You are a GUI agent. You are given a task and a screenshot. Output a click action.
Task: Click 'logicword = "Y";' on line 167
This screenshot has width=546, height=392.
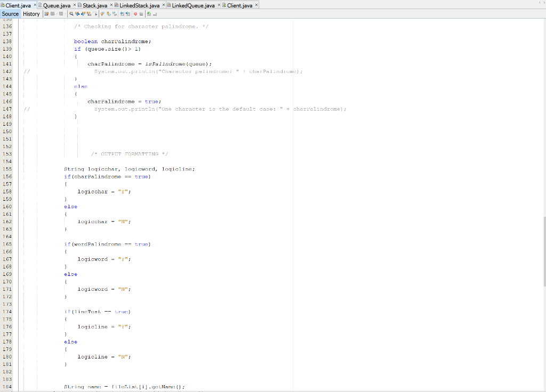(104, 259)
